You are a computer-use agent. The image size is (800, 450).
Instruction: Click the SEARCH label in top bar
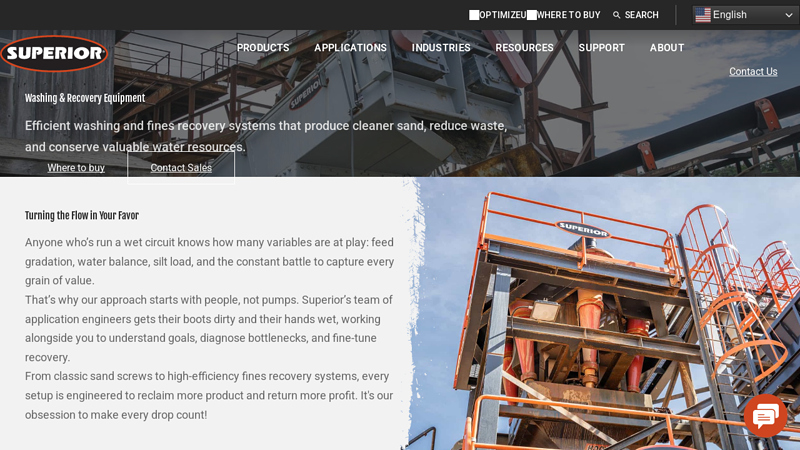[641, 15]
